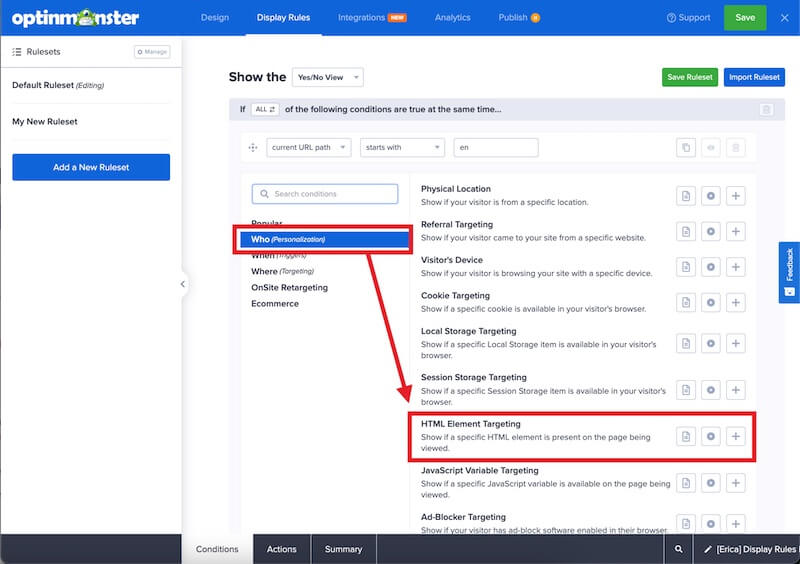Select the Actions bottom tab
The height and width of the screenshot is (564, 800).
click(282, 549)
